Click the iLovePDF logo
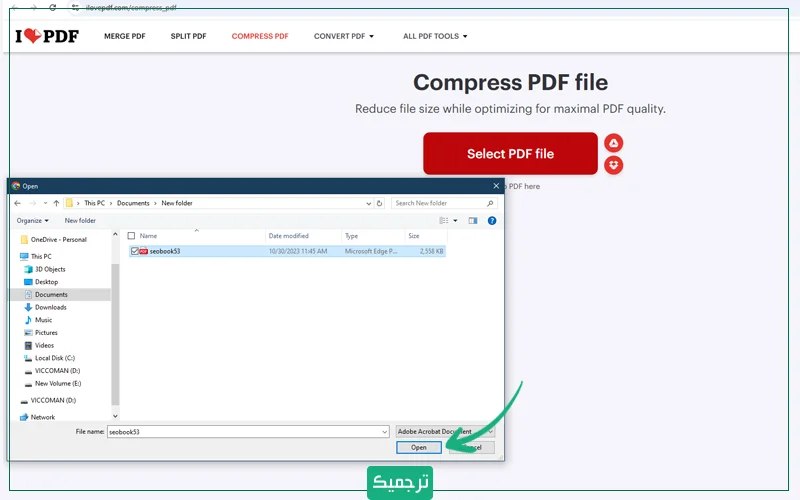The image size is (800, 500). tap(47, 36)
